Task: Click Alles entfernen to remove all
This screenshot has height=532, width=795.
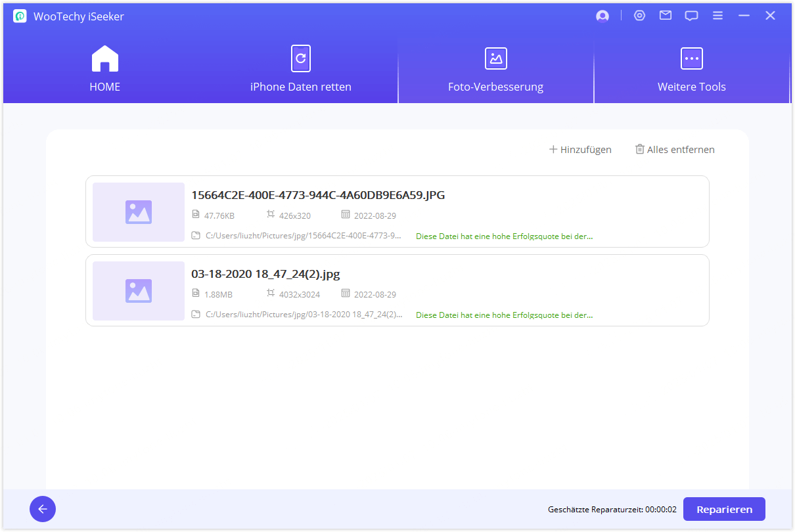Action: point(675,150)
